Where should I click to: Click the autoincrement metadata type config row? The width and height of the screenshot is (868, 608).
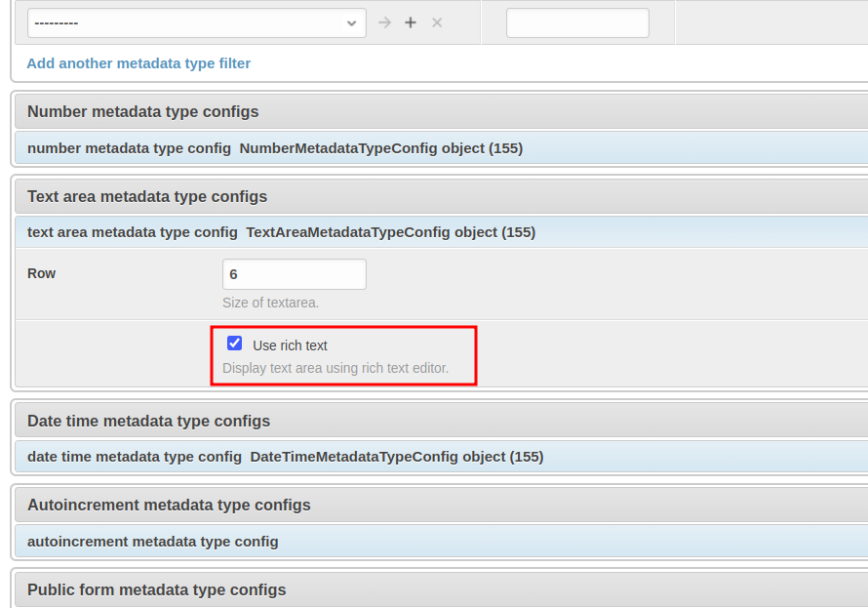pyautogui.click(x=153, y=542)
